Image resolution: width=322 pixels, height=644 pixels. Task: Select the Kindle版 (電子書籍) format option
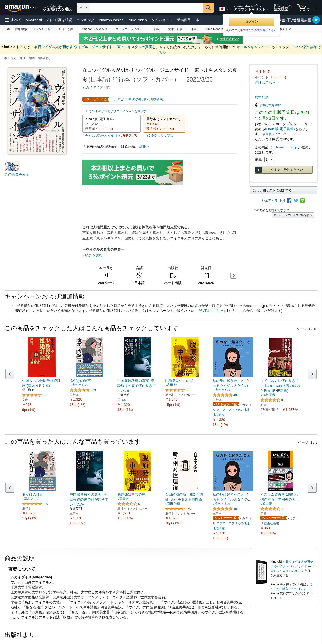click(111, 124)
